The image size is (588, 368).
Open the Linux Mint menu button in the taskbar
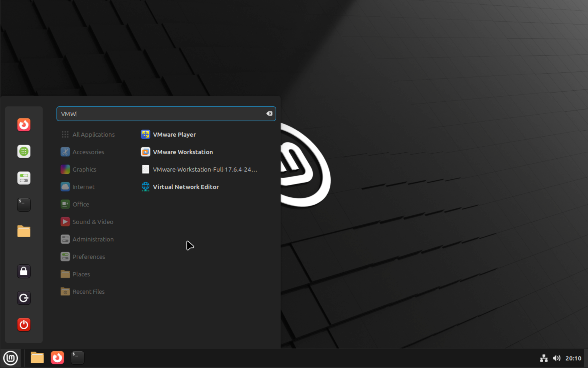pyautogui.click(x=10, y=358)
